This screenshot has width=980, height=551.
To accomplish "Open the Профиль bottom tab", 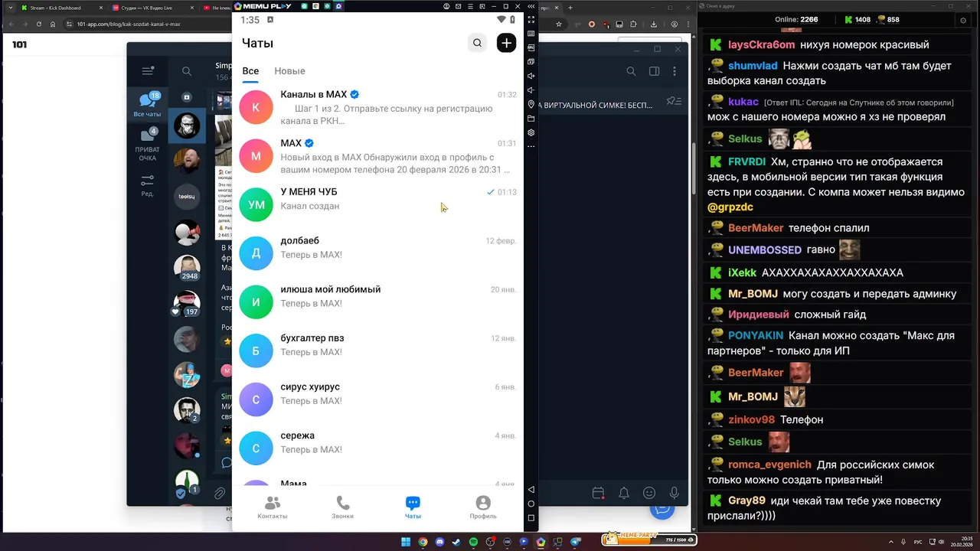I will click(483, 507).
